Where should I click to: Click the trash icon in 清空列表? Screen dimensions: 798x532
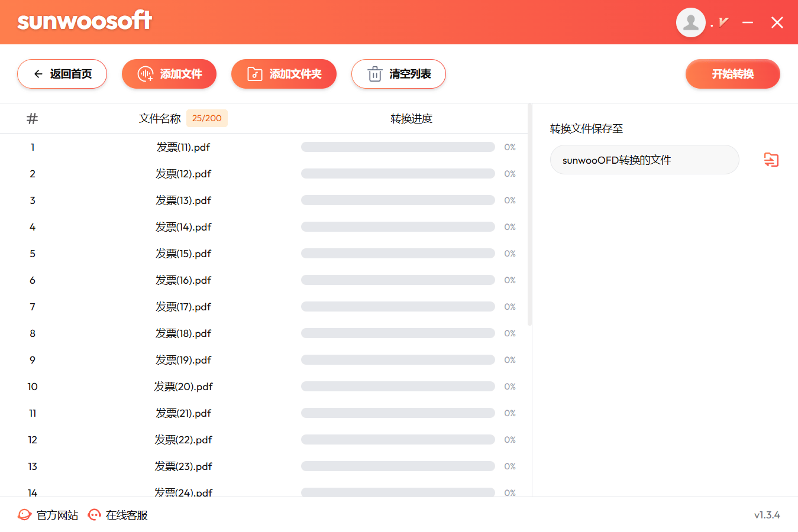tap(374, 74)
